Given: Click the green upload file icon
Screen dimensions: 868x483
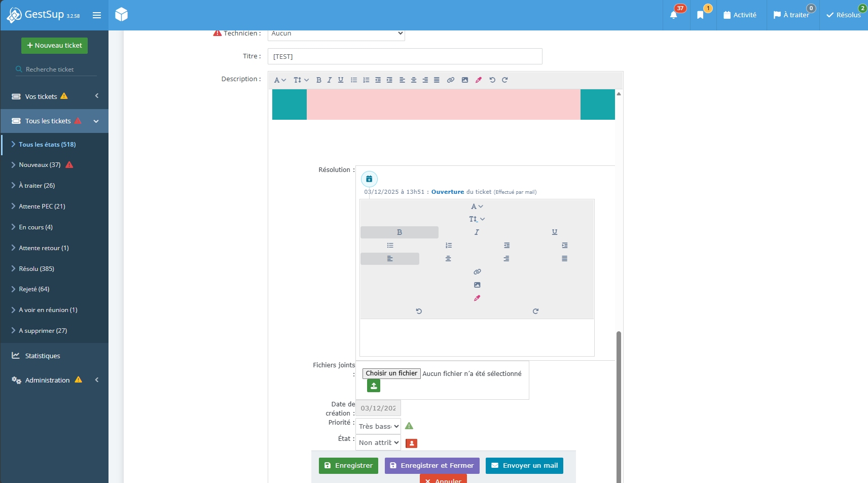Looking at the screenshot, I should point(374,386).
